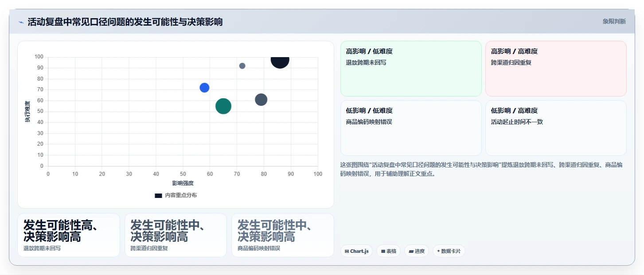Click the lightning icon beside the title
This screenshot has width=644, height=275.
click(x=21, y=22)
